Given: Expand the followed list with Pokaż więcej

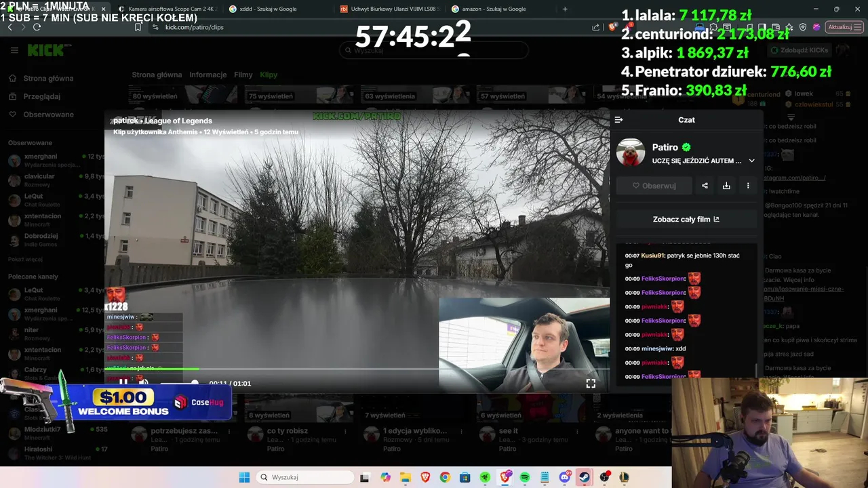Looking at the screenshot, I should click(25, 259).
